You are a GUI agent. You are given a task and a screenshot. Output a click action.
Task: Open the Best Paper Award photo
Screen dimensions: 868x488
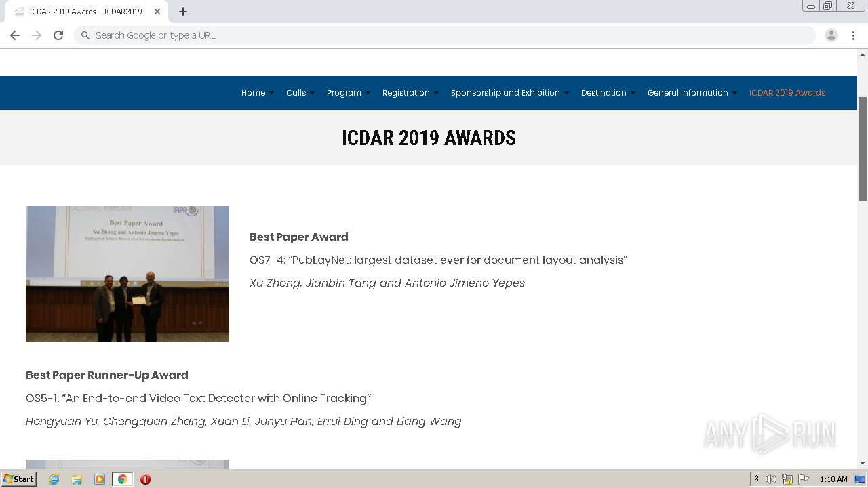click(127, 274)
